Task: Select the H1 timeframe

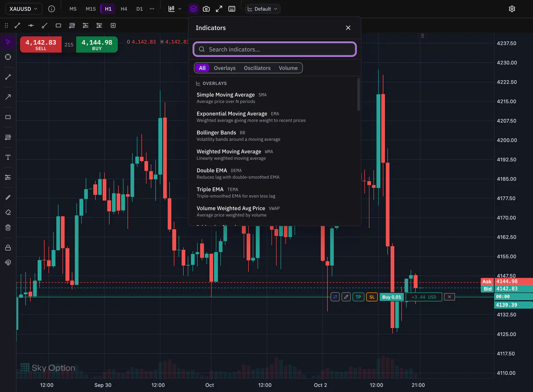Action: pos(108,9)
